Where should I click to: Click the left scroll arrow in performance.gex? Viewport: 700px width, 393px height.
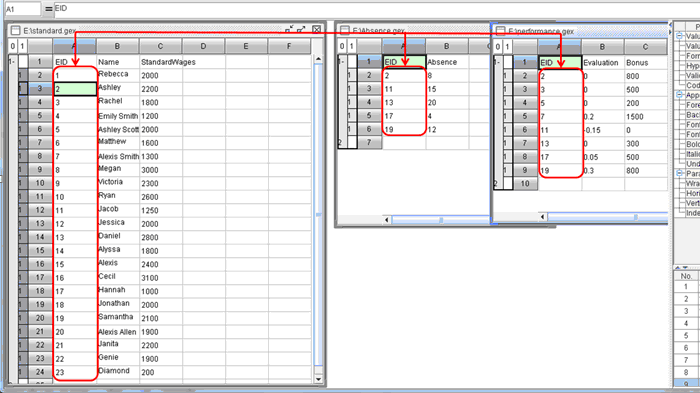pyautogui.click(x=542, y=217)
